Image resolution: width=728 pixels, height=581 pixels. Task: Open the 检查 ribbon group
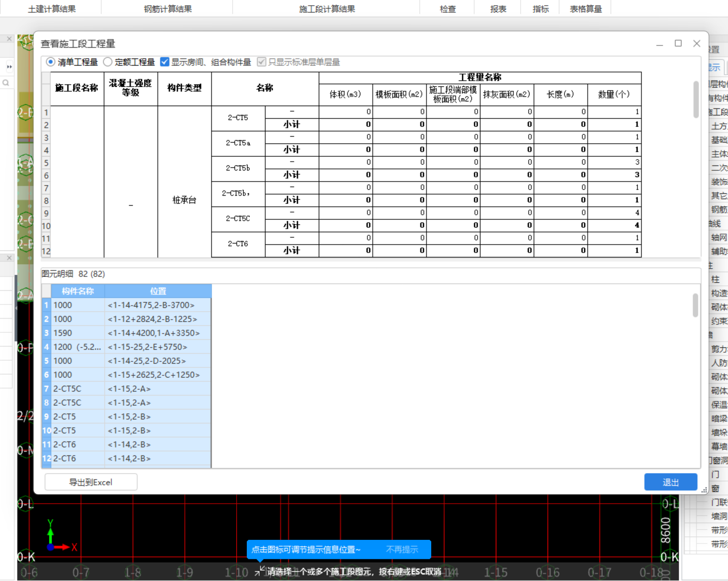click(448, 9)
